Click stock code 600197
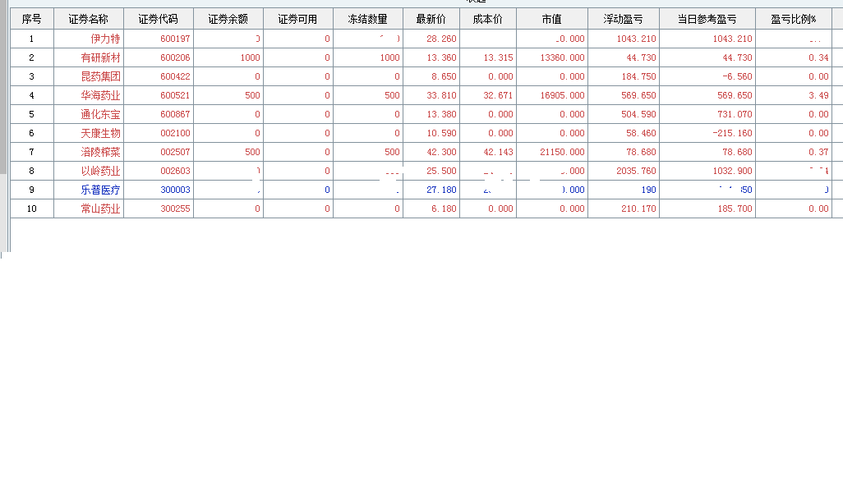Viewport: 843px width, 504px height. pos(175,39)
